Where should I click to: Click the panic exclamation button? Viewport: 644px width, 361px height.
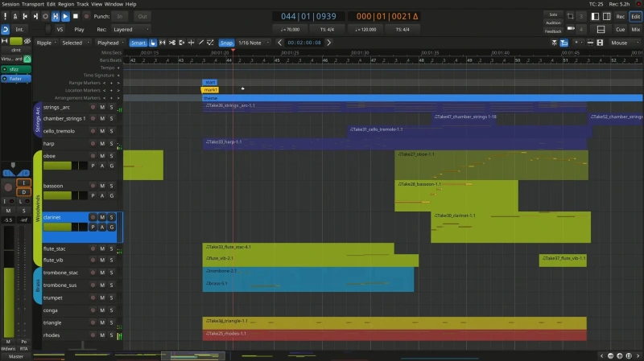[5, 16]
